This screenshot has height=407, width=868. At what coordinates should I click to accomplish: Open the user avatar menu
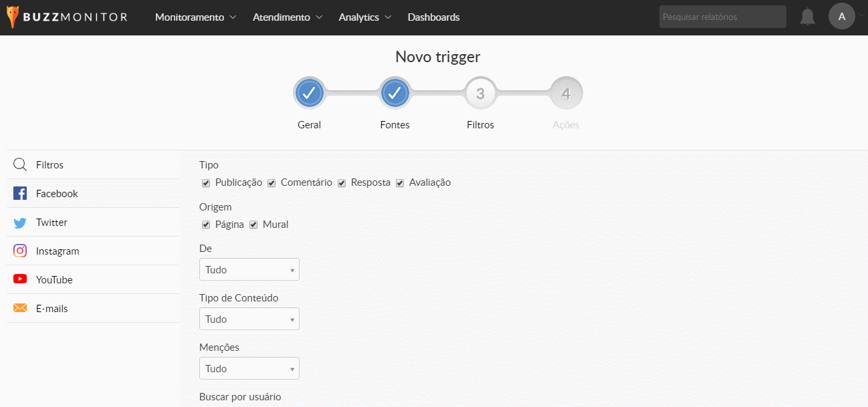841,17
